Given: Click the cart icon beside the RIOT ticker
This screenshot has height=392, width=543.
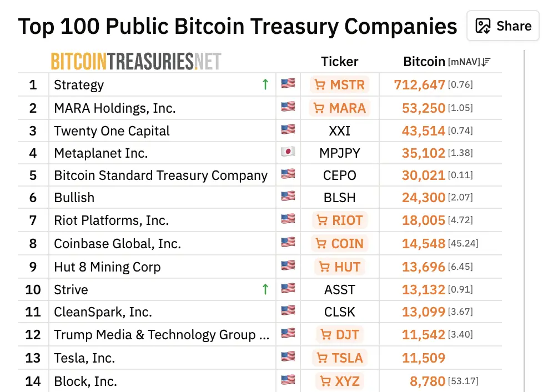Looking at the screenshot, I should (322, 220).
